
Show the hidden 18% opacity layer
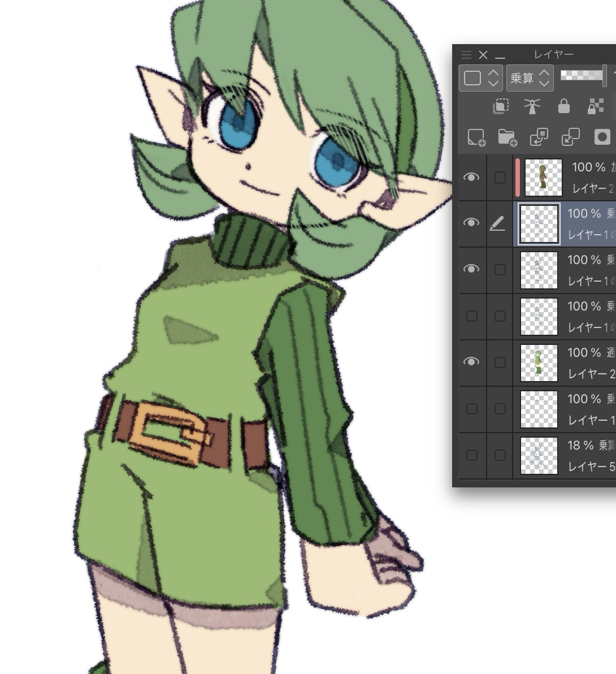471,455
